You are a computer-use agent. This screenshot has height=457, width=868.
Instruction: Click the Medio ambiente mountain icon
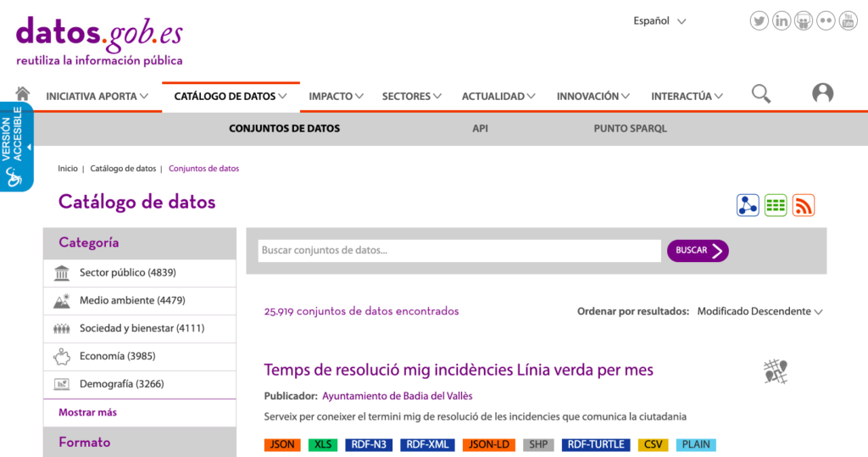point(61,301)
